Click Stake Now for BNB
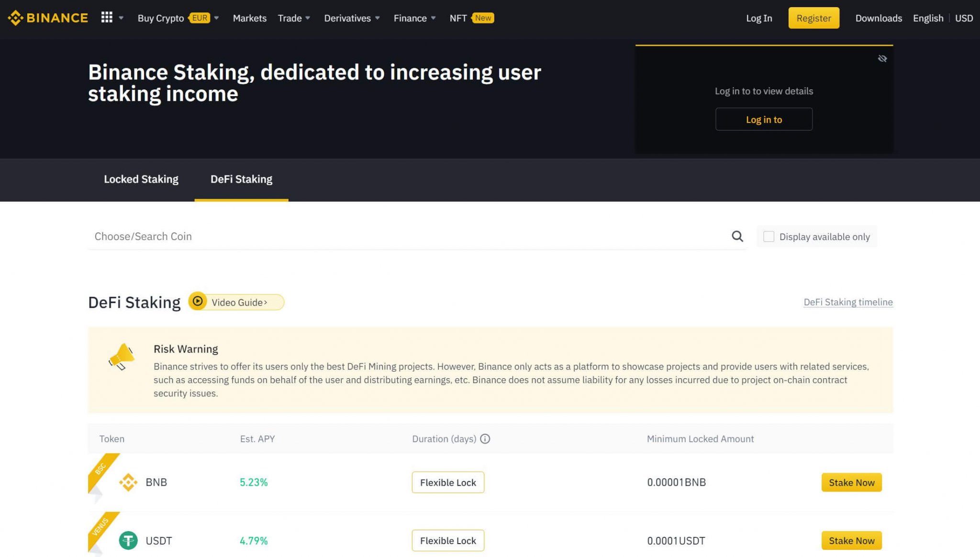Image resolution: width=980 pixels, height=557 pixels. (851, 482)
